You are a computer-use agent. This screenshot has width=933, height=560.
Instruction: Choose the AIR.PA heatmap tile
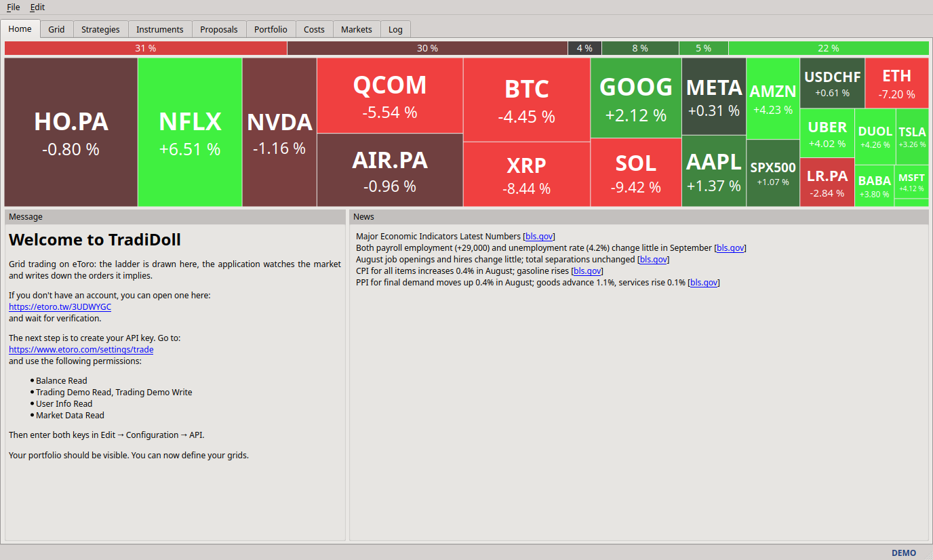click(x=390, y=170)
